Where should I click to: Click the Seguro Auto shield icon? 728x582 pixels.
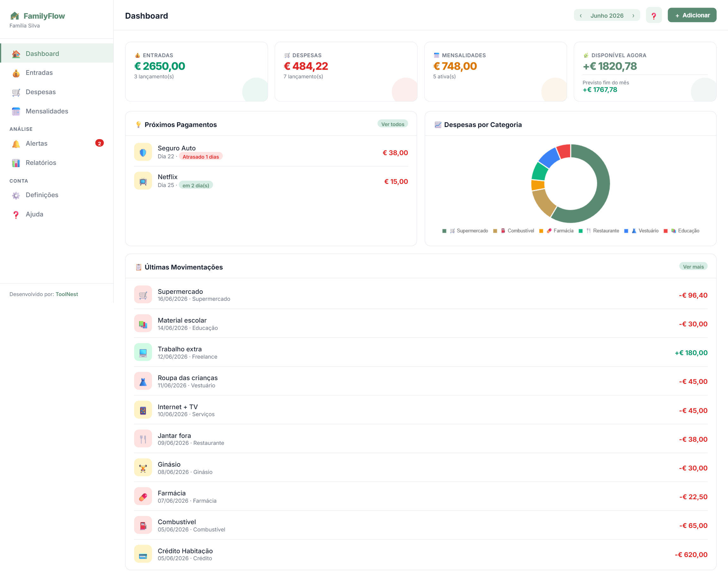pyautogui.click(x=143, y=152)
